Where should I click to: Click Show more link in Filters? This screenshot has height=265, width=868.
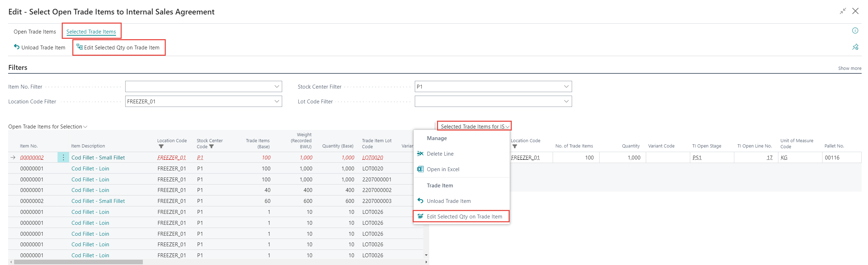click(x=849, y=68)
